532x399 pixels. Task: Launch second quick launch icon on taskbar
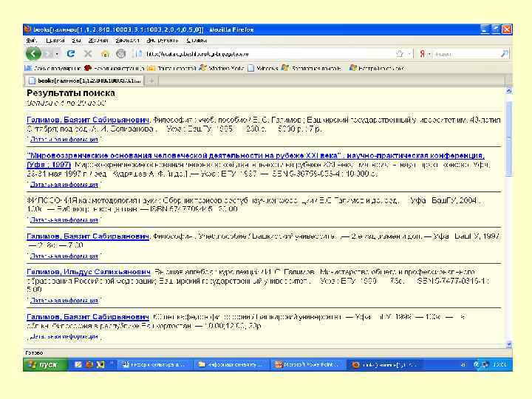point(89,364)
